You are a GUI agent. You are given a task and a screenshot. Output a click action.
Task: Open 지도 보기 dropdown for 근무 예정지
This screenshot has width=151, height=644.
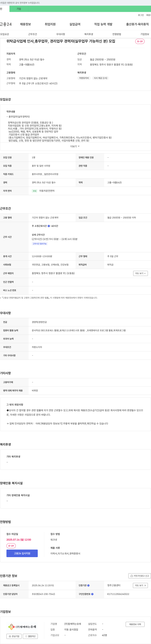click(140, 273)
